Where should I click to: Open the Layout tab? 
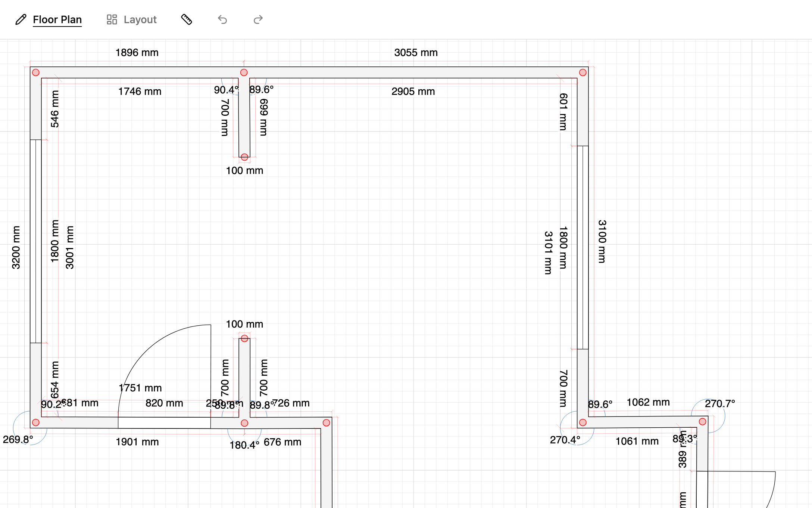[x=132, y=19]
